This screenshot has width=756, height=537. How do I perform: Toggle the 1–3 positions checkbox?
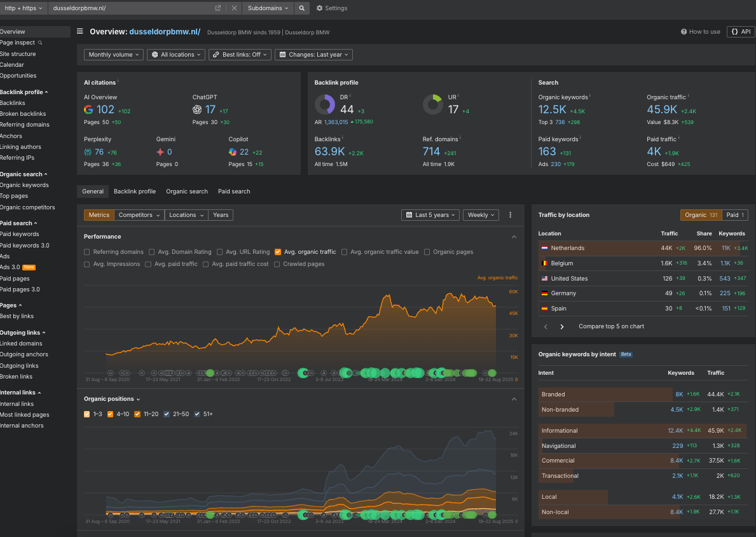pyautogui.click(x=86, y=414)
